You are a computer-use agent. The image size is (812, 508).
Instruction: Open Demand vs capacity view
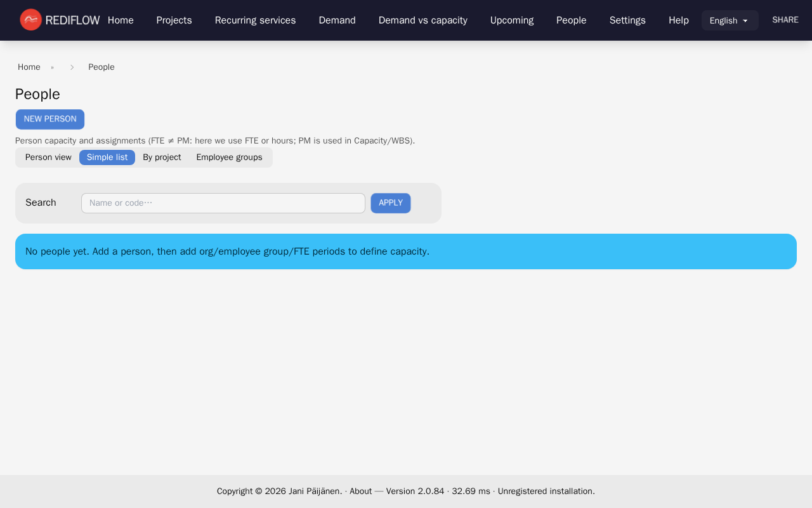pos(422,20)
